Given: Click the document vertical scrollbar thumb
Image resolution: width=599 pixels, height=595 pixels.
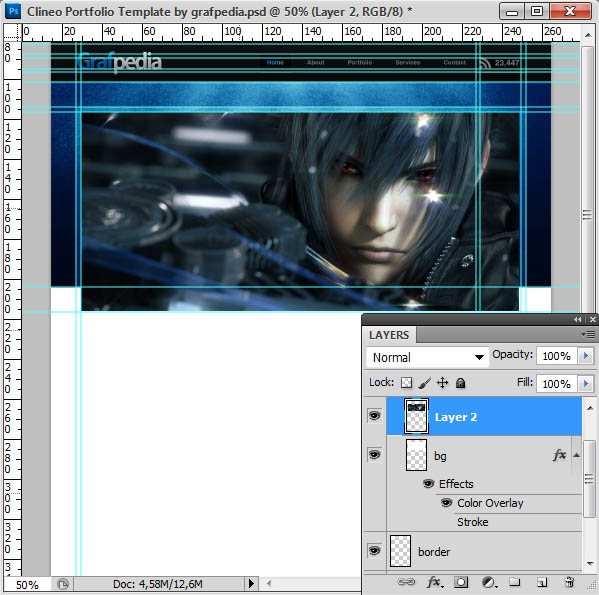Looking at the screenshot, I should pos(588,215).
